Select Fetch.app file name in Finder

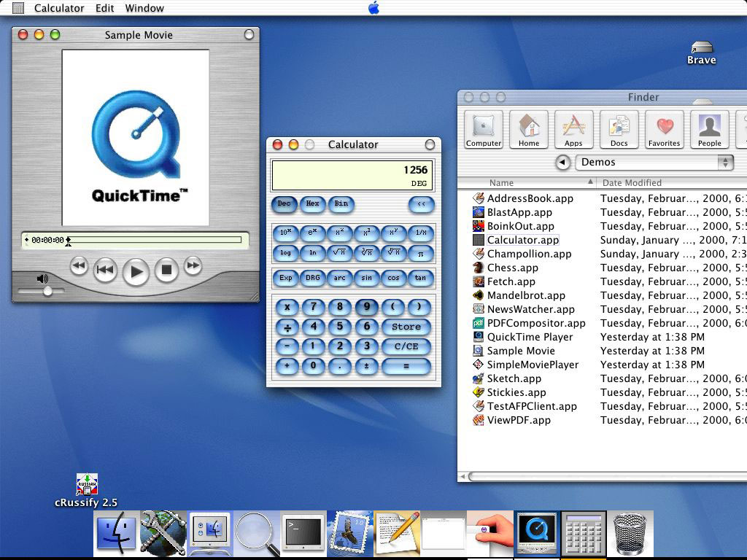pyautogui.click(x=511, y=281)
